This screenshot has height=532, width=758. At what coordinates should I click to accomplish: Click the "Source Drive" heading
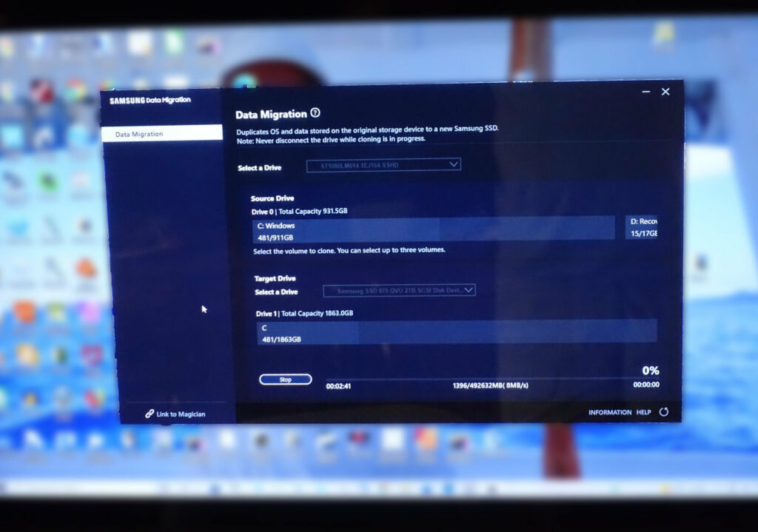pos(272,198)
